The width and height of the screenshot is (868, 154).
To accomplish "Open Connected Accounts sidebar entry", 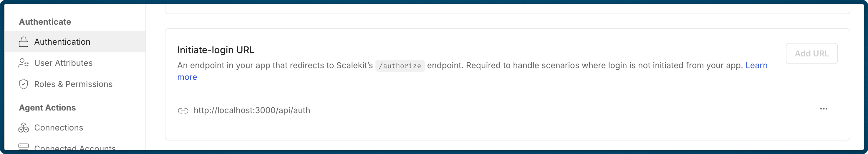I will click(75, 148).
